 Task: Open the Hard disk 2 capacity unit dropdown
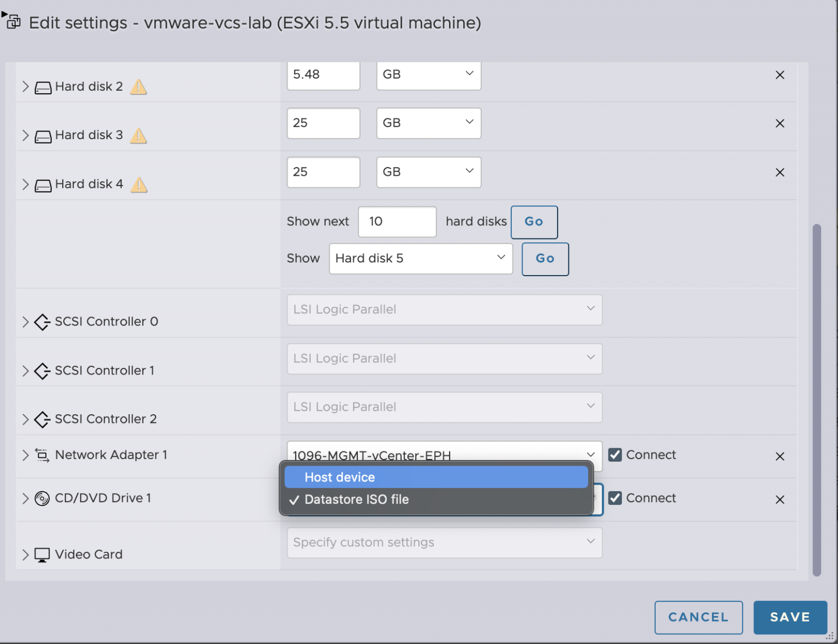428,75
